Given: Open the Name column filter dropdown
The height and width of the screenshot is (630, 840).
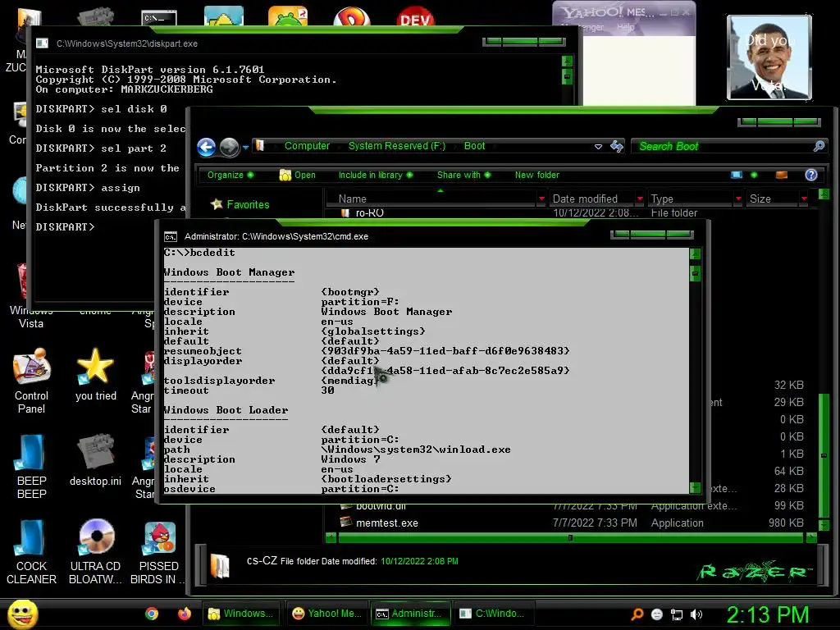Looking at the screenshot, I should point(541,199).
